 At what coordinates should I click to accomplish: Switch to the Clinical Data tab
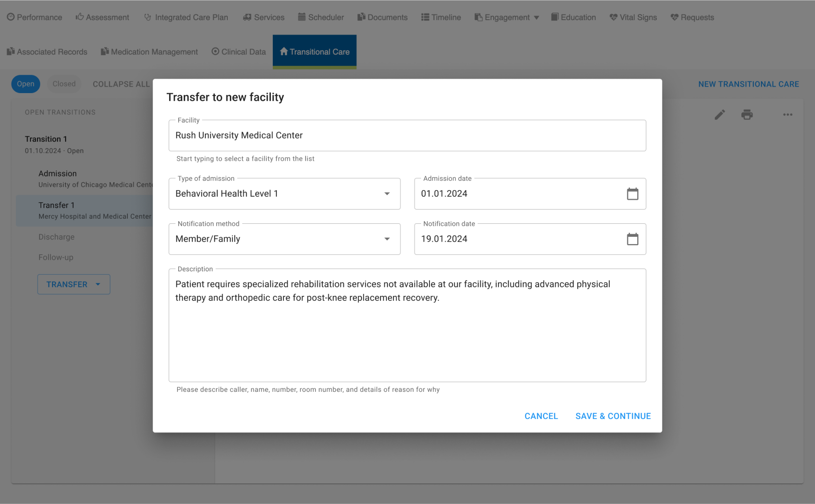[238, 52]
